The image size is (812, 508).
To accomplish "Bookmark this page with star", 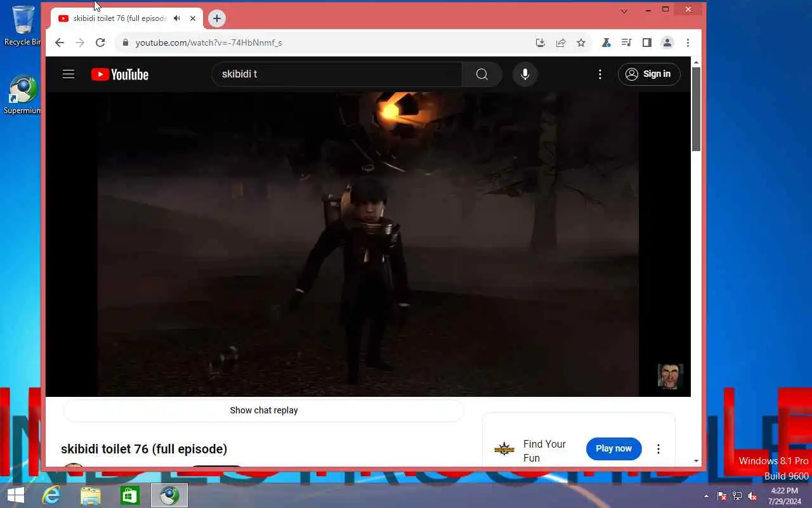I will coord(581,43).
